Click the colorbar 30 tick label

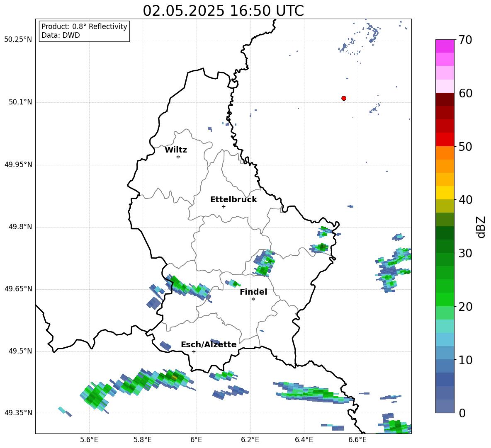click(465, 253)
